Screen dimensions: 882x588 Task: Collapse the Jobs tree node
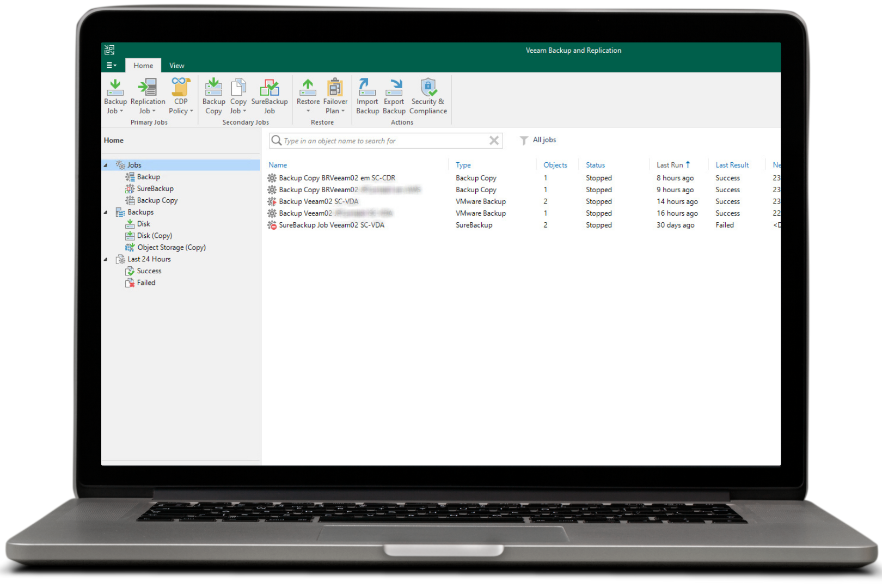(x=106, y=165)
